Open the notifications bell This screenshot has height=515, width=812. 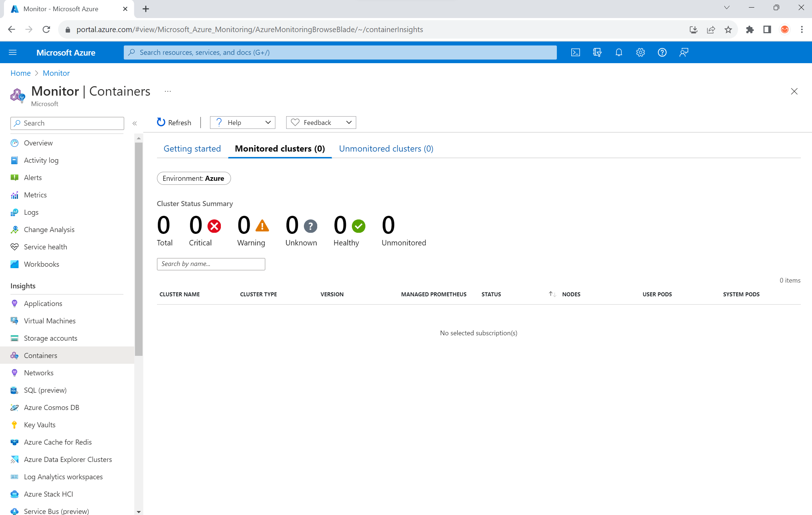619,52
